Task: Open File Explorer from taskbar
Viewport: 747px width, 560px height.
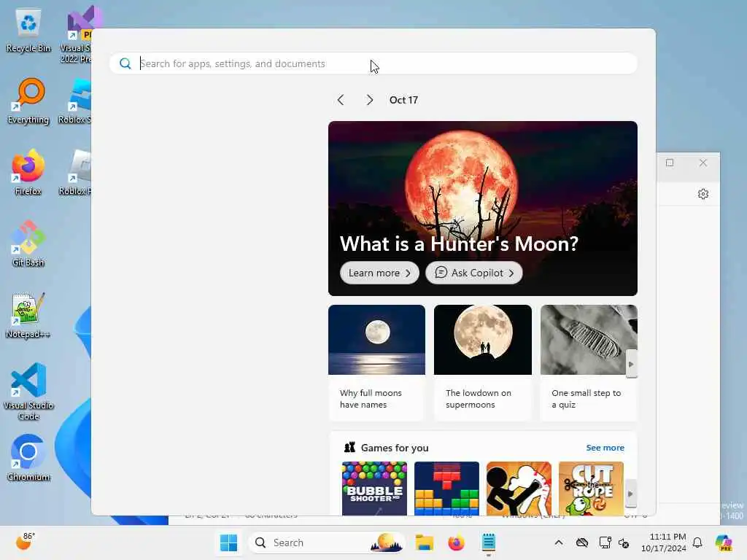Action: coord(424,542)
